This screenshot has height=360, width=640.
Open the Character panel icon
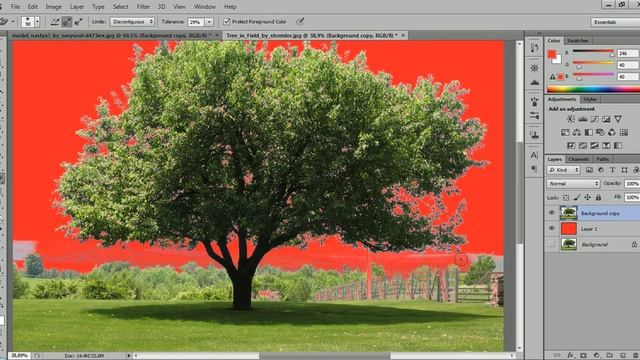point(534,155)
